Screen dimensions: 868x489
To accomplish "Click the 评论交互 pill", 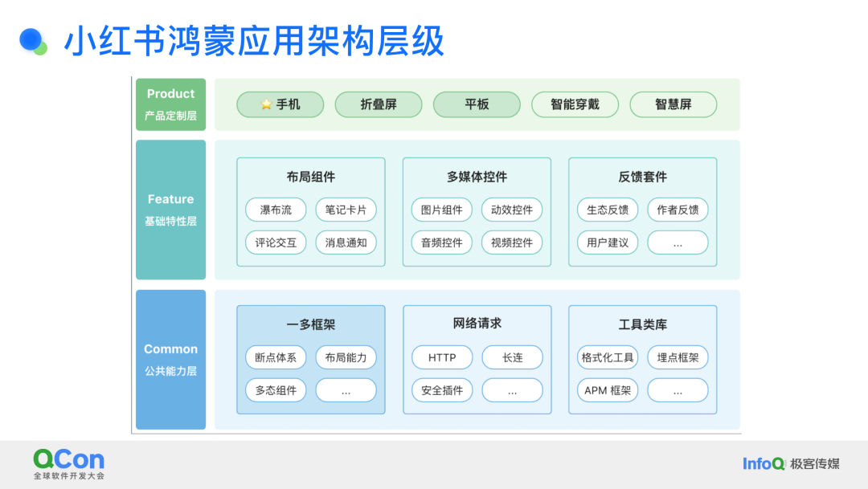I will click(276, 242).
